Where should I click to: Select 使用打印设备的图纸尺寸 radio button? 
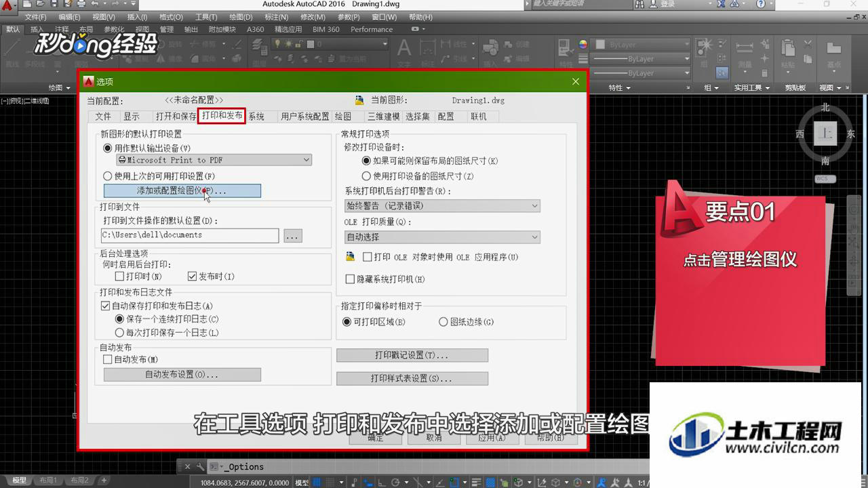[367, 176]
